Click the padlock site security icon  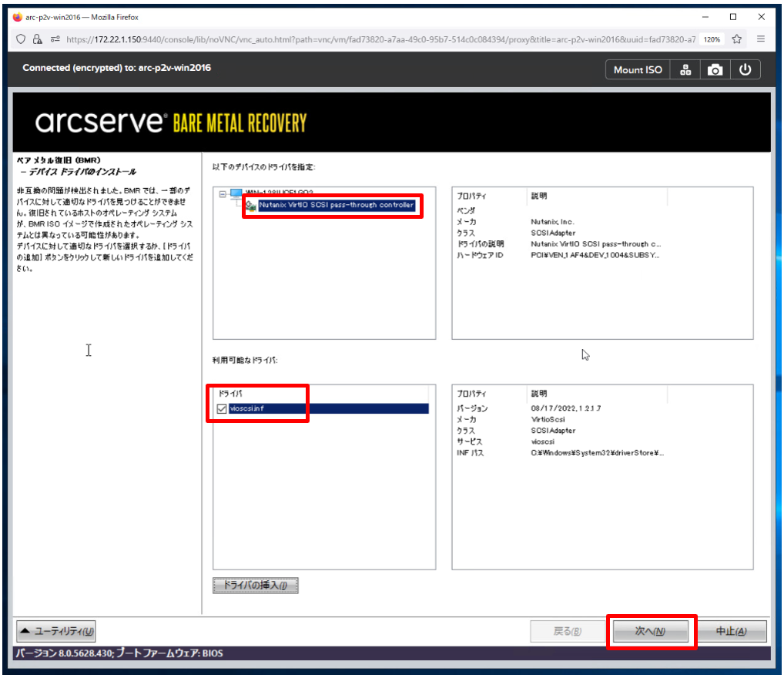[x=38, y=39]
